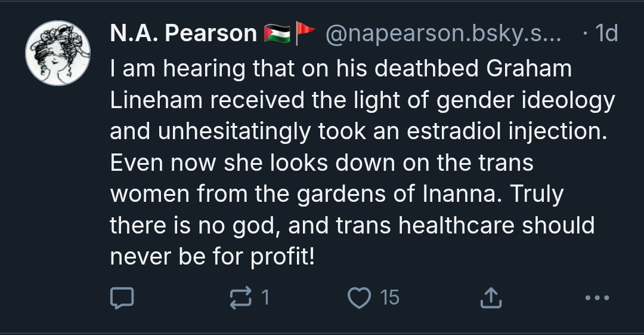Click the first line mentioning deathbed Graham
644x335 pixels.
pyautogui.click(x=340, y=69)
